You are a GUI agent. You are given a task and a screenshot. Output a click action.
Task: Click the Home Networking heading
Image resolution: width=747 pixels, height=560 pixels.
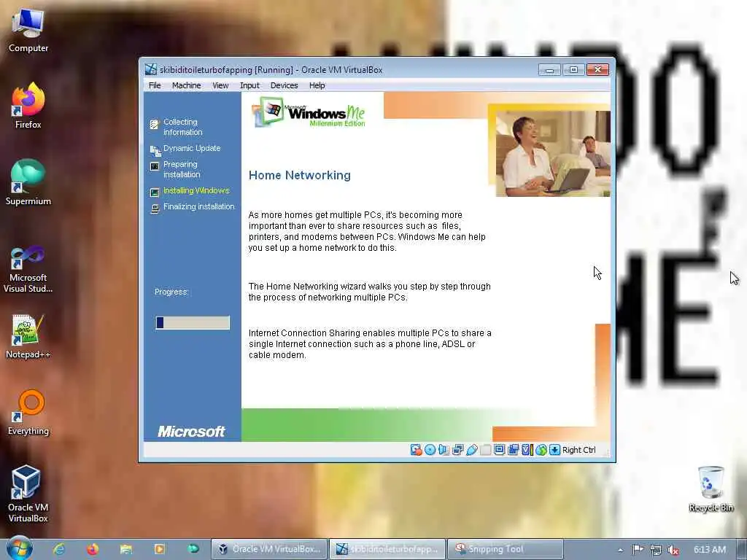coord(300,175)
